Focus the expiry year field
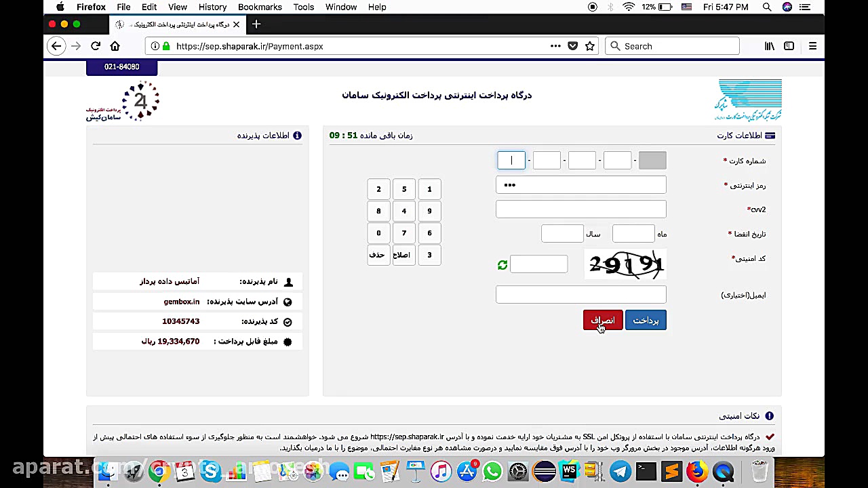The image size is (868, 488). (x=562, y=234)
